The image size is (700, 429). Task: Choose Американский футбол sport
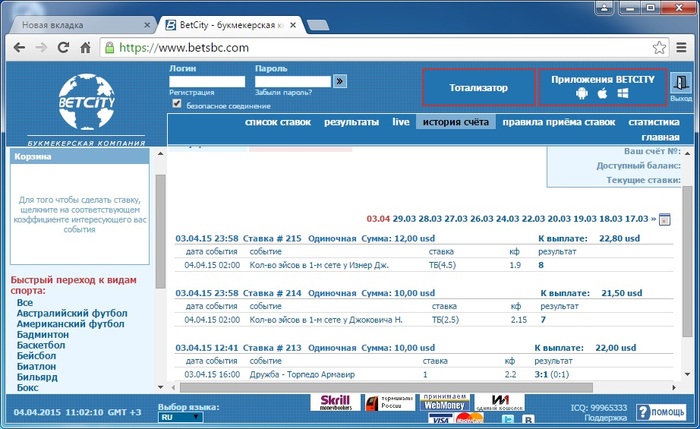point(71,324)
